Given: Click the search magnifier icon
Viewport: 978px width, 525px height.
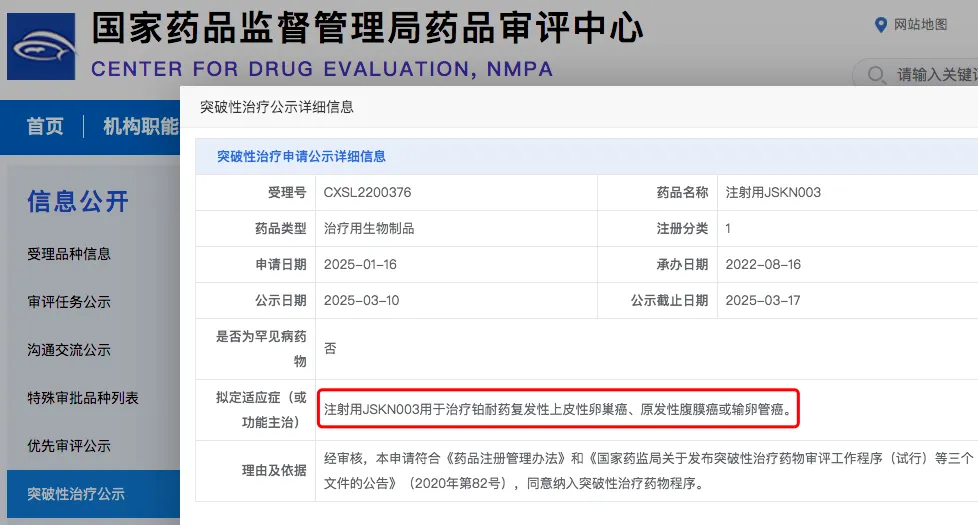Looking at the screenshot, I should pos(876,75).
